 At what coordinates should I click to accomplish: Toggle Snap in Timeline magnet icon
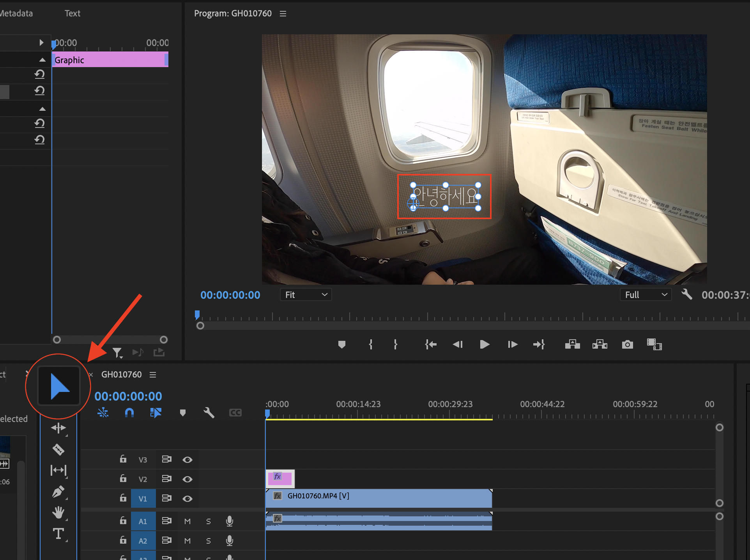(129, 413)
